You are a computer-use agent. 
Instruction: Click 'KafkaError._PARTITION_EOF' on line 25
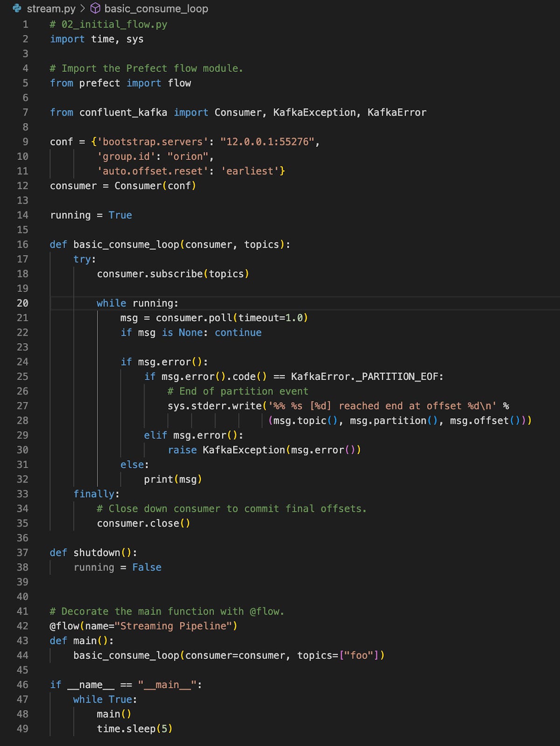click(x=364, y=376)
